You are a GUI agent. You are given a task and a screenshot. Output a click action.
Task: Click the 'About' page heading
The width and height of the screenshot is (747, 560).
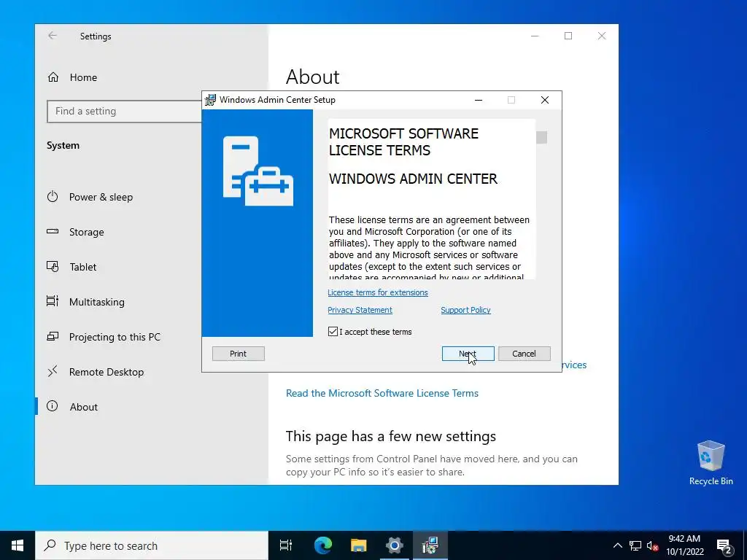point(312,77)
